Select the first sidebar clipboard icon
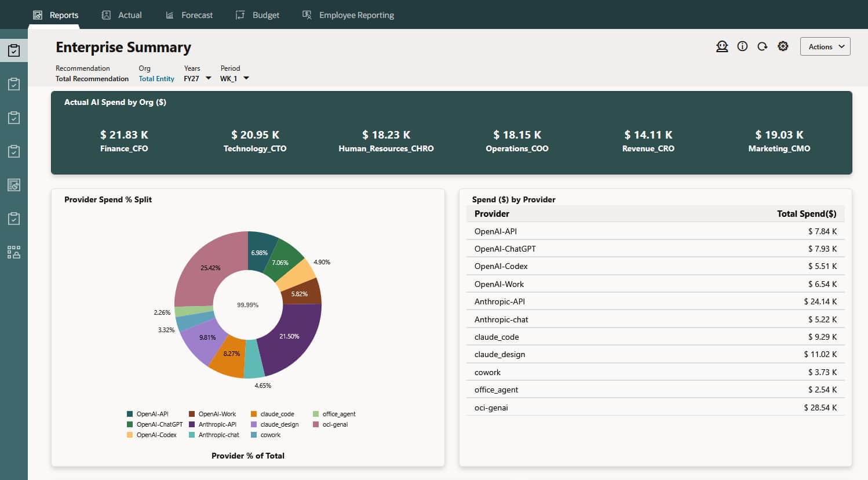Screen dimensions: 868x480 coord(14,50)
